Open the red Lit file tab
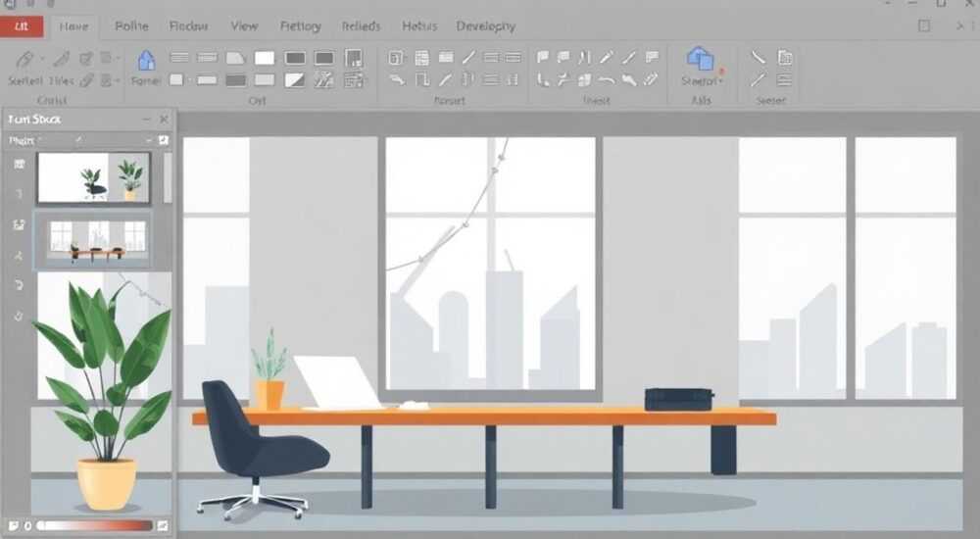The width and height of the screenshot is (980, 539). click(22, 26)
